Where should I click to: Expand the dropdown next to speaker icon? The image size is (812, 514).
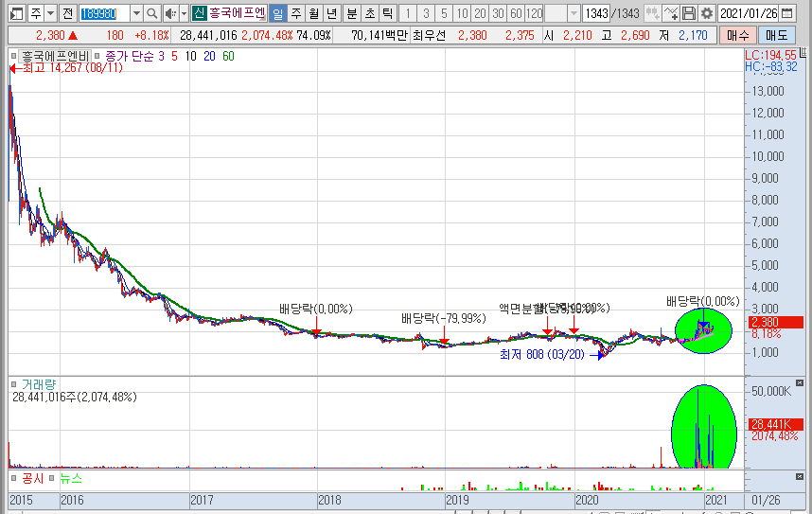(183, 13)
